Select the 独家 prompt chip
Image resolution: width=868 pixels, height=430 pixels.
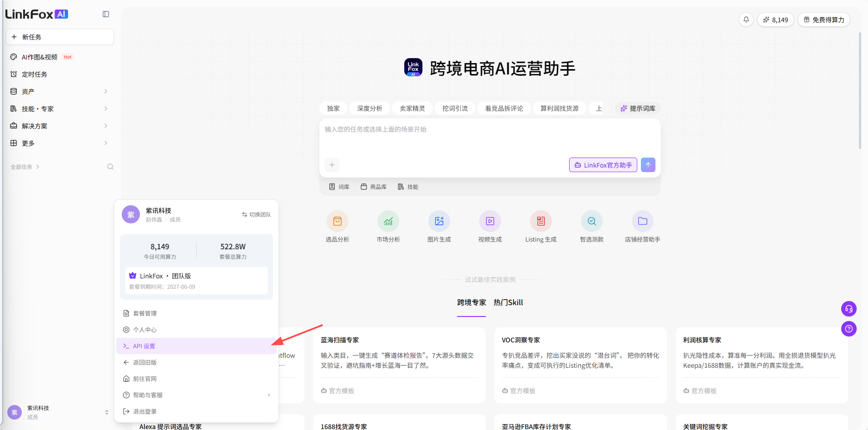pos(333,108)
